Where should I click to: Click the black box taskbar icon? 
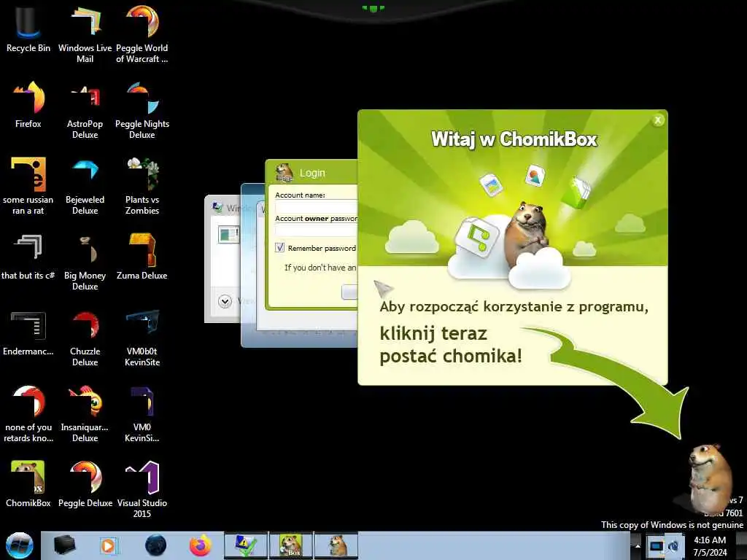tap(64, 545)
